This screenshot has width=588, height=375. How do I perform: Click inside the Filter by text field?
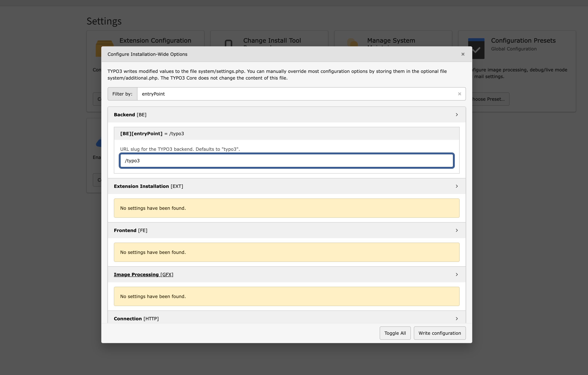[269, 94]
